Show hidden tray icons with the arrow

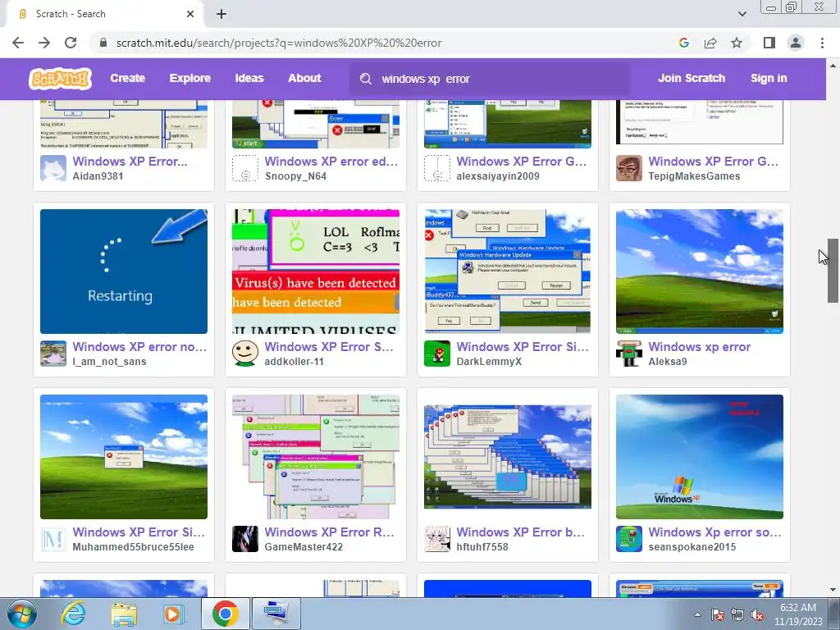pos(697,615)
